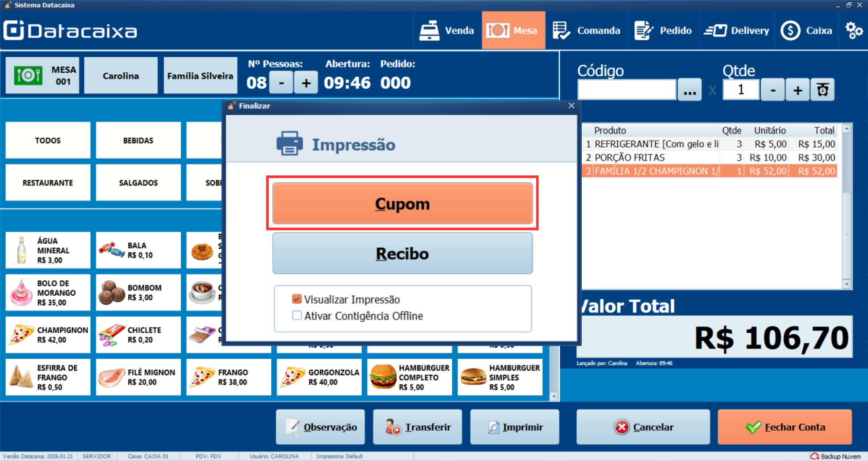Click the scale weighing icon

[x=822, y=90]
